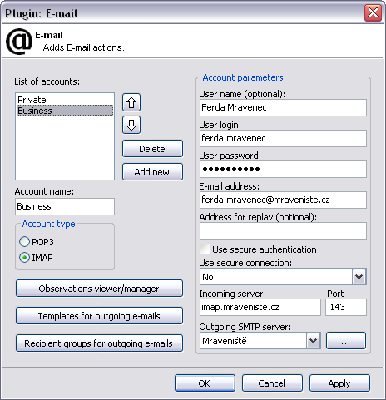The image size is (386, 400).
Task: Click the @ E-mail plugin icon
Action: pos(19,41)
